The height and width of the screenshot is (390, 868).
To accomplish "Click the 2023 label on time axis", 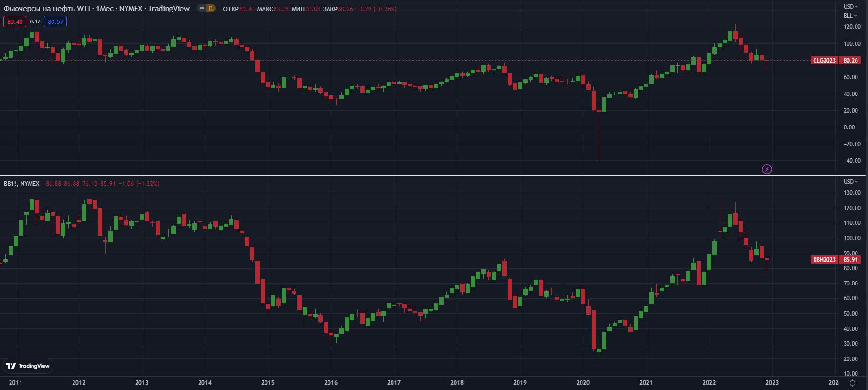I will (772, 383).
